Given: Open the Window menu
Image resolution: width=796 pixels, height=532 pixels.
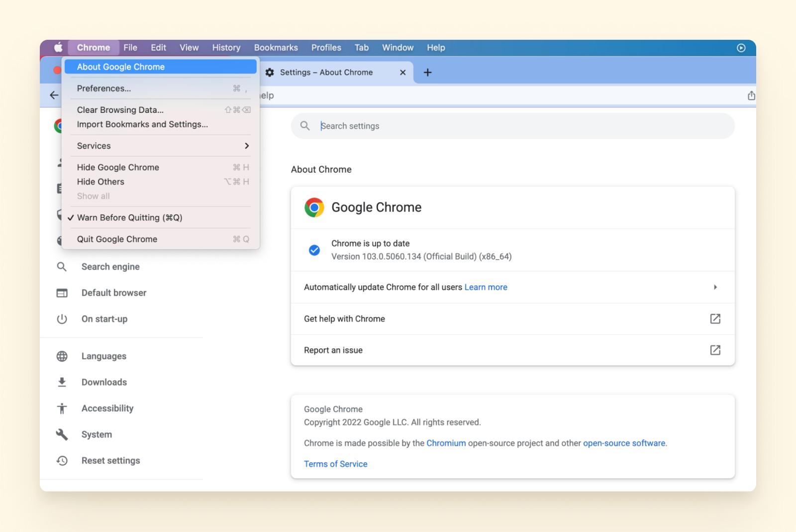Looking at the screenshot, I should 398,48.
